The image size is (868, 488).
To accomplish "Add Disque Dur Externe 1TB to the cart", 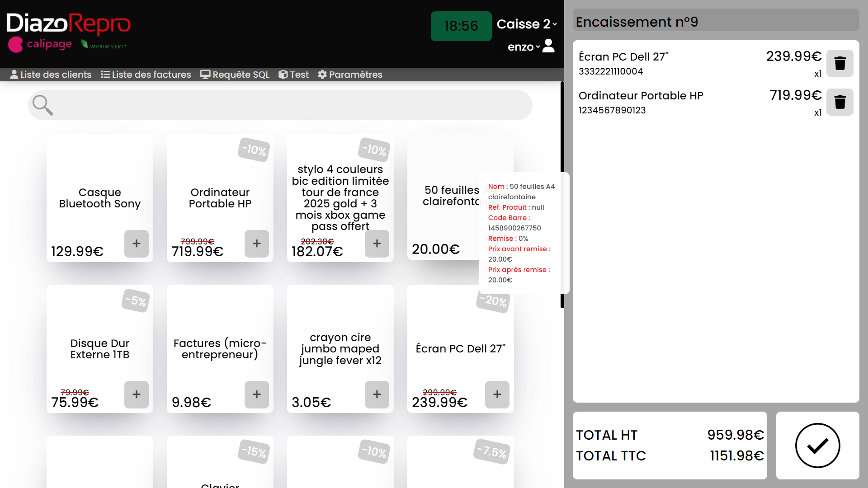I will point(136,394).
